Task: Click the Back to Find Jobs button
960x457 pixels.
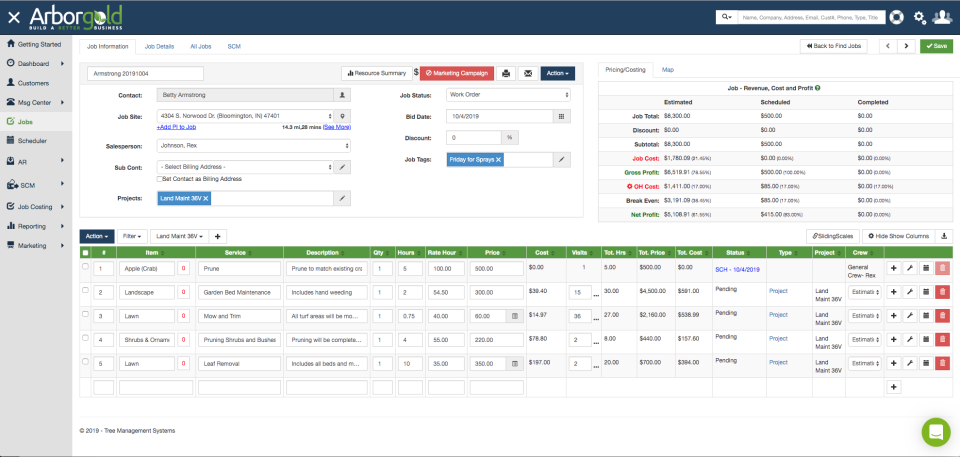Action: pyautogui.click(x=834, y=46)
